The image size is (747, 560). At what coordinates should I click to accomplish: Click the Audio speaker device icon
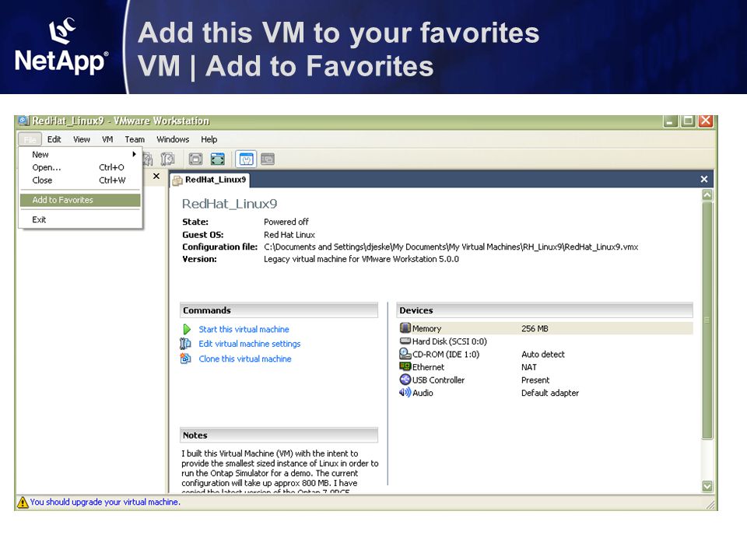click(x=405, y=392)
